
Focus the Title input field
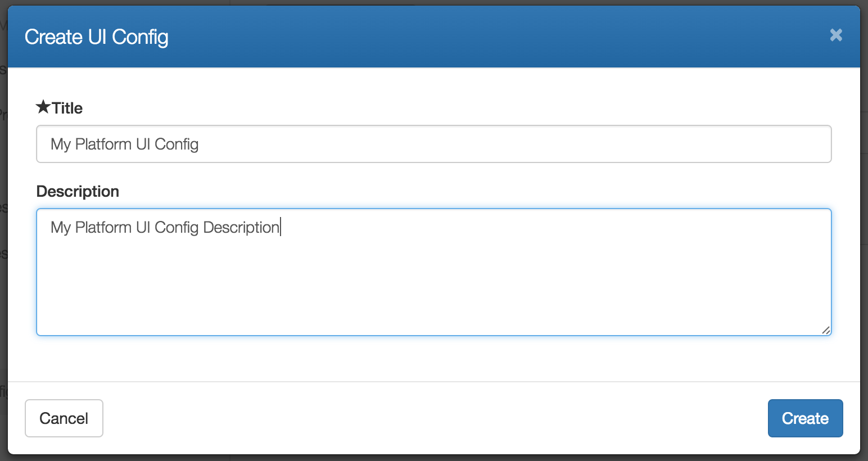(x=434, y=144)
